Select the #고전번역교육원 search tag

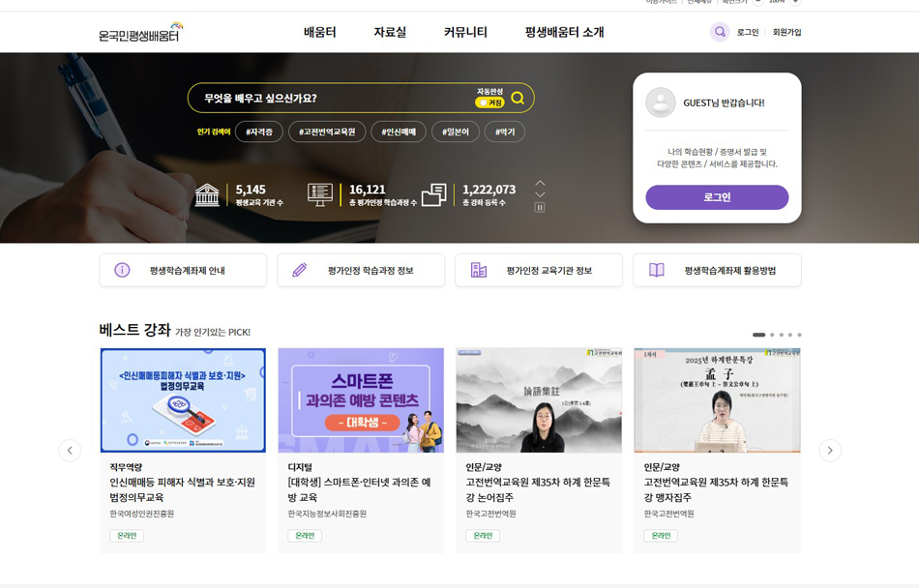pos(327,132)
